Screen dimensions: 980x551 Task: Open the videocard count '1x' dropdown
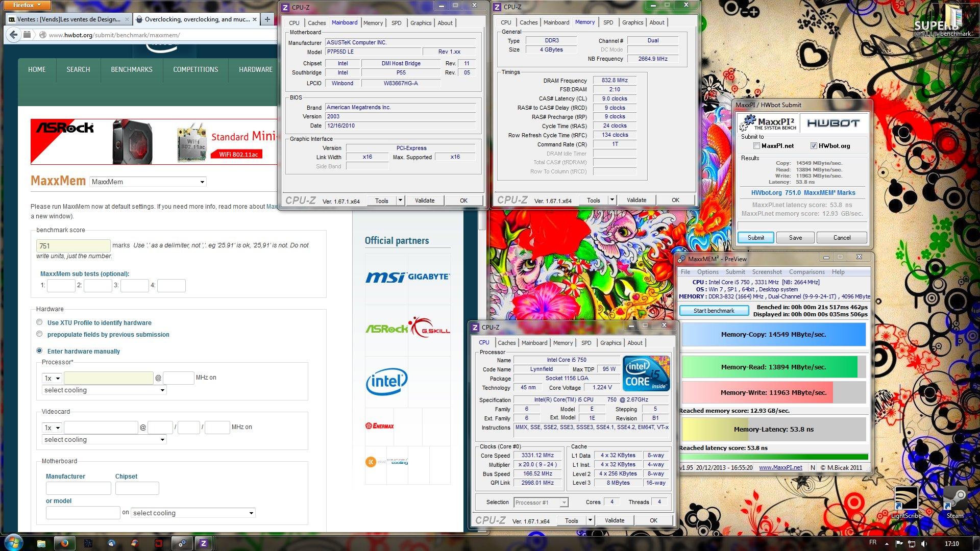coord(52,428)
